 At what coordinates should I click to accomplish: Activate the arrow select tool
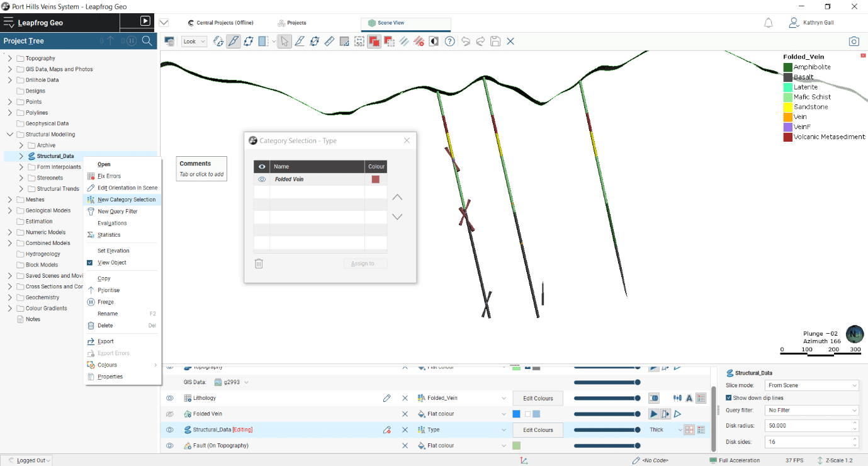[285, 41]
